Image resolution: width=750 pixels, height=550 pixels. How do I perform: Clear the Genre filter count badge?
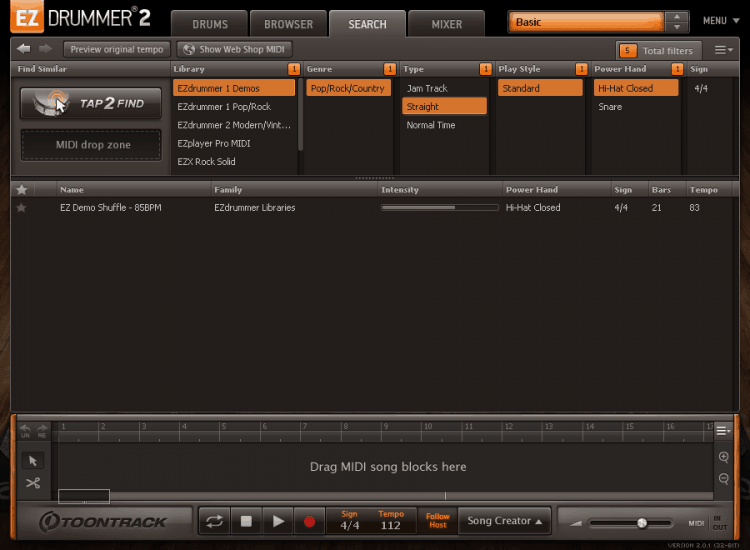(390, 69)
